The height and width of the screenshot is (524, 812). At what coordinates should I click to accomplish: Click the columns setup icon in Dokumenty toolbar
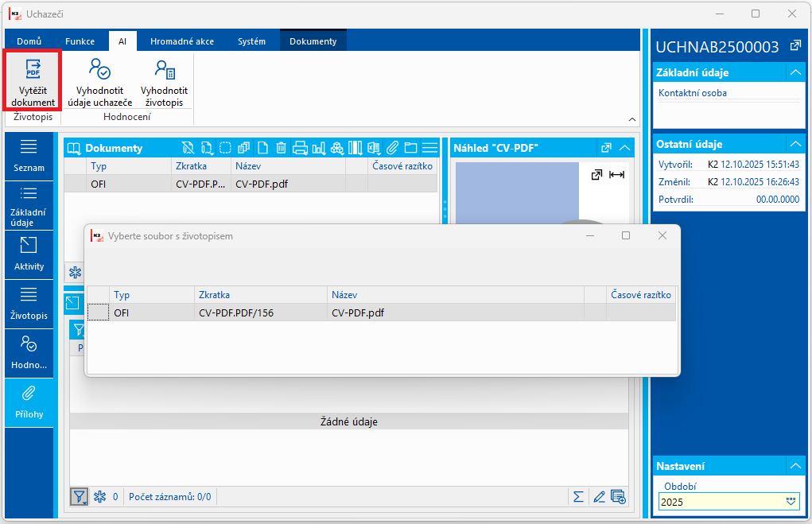355,148
